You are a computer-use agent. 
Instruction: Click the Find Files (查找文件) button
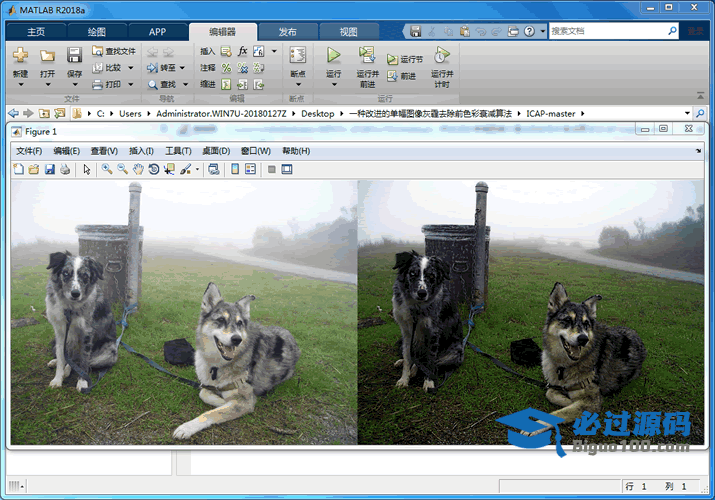click(x=112, y=51)
